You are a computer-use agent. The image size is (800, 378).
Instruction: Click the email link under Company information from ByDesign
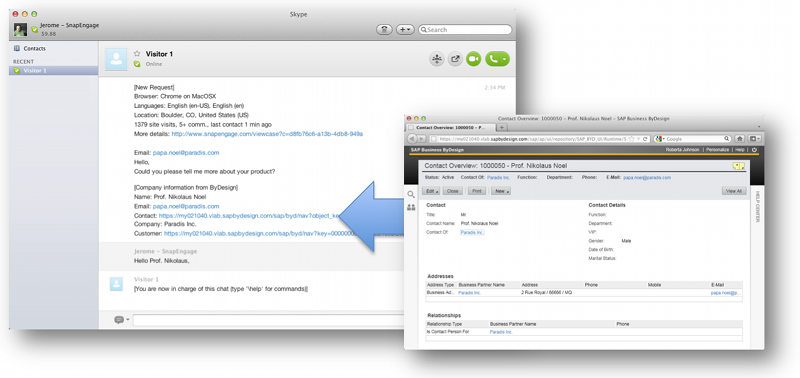pyautogui.click(x=186, y=206)
